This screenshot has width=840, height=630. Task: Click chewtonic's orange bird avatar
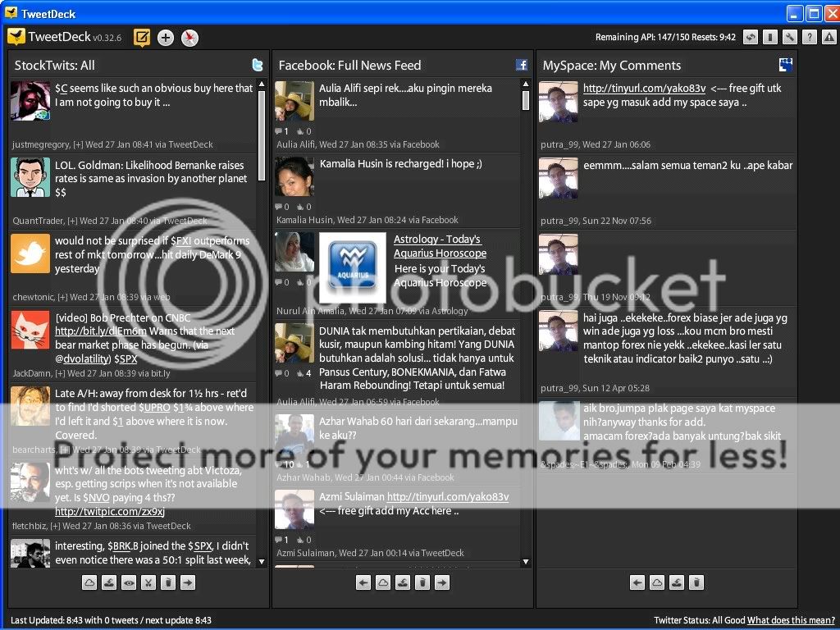(30, 253)
